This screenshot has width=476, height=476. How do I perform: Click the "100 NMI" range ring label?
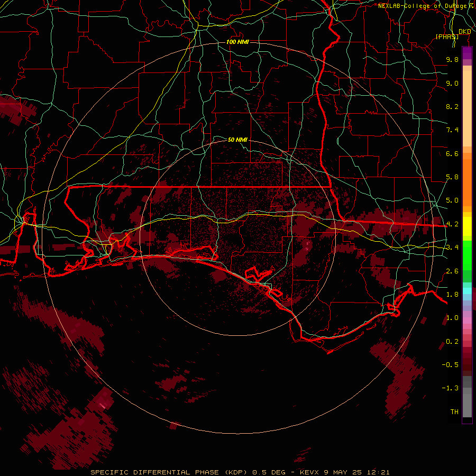tap(237, 42)
